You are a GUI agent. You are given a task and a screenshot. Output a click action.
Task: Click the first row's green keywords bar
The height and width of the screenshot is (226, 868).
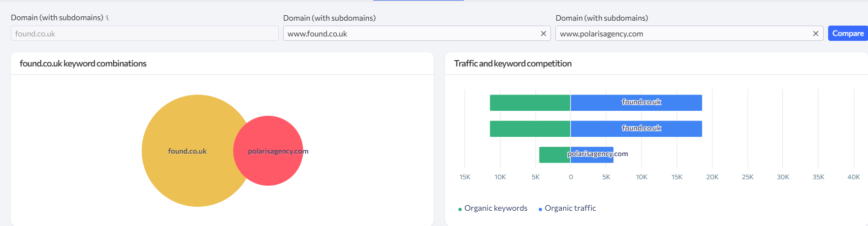(x=530, y=102)
